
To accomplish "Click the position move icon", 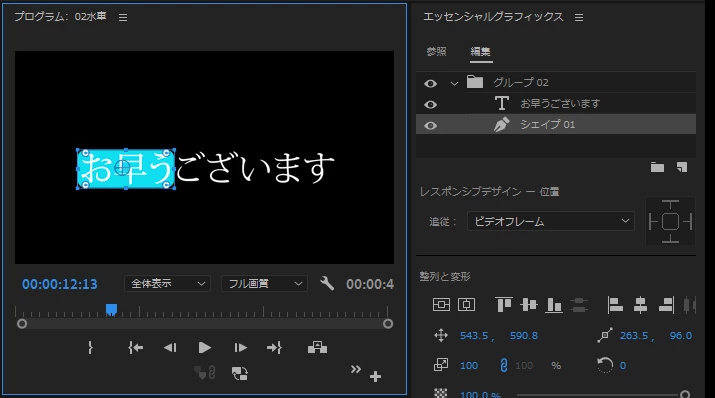I will pyautogui.click(x=441, y=336).
